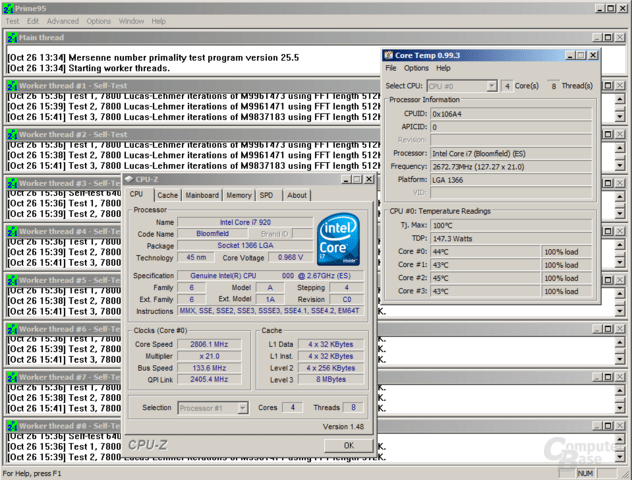
Task: Minimize the Core Temp window
Action: pyautogui.click(x=570, y=55)
